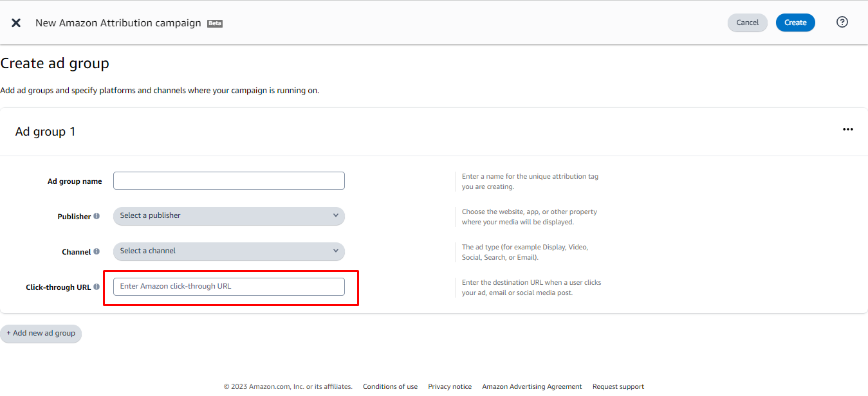
Task: Open the Privacy notice link
Action: point(450,386)
